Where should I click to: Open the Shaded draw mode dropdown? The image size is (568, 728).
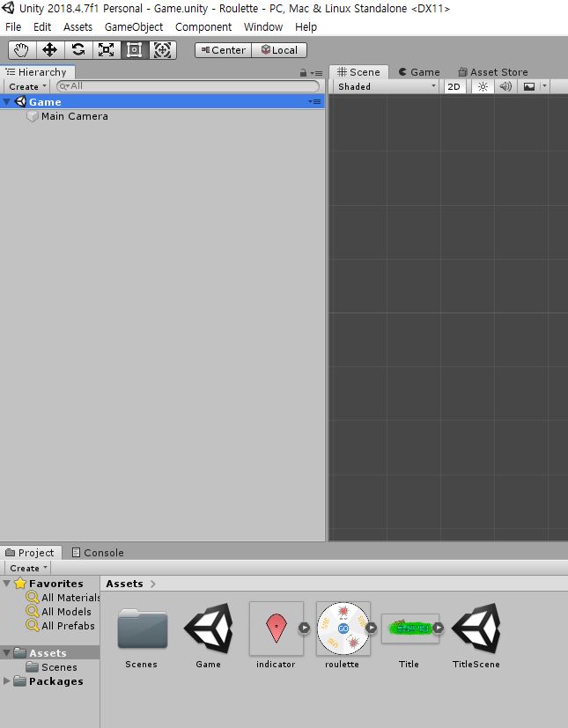point(387,86)
